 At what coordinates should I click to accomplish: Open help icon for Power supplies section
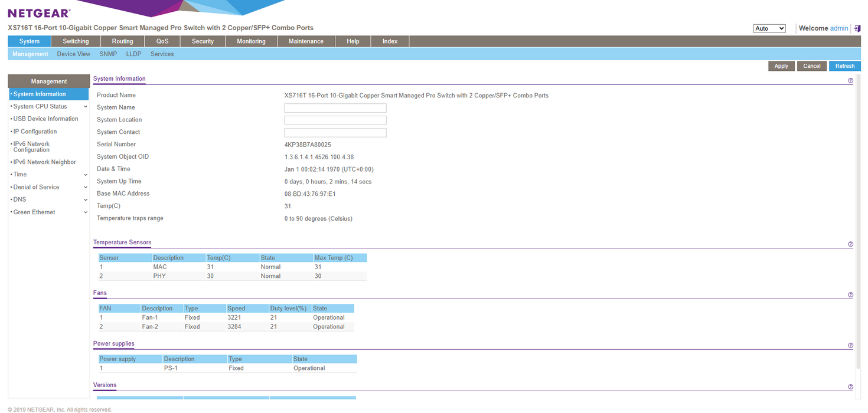point(850,346)
